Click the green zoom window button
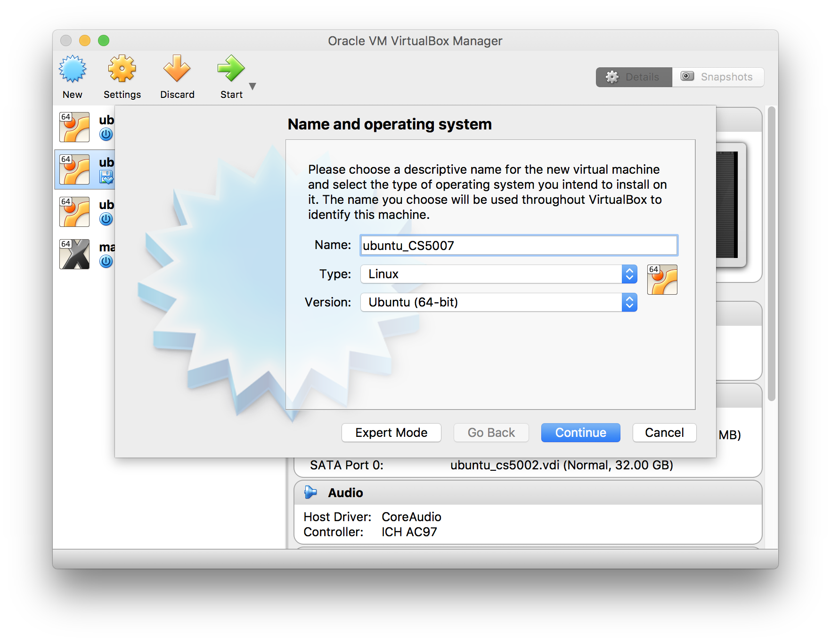The image size is (831, 644). tap(104, 40)
